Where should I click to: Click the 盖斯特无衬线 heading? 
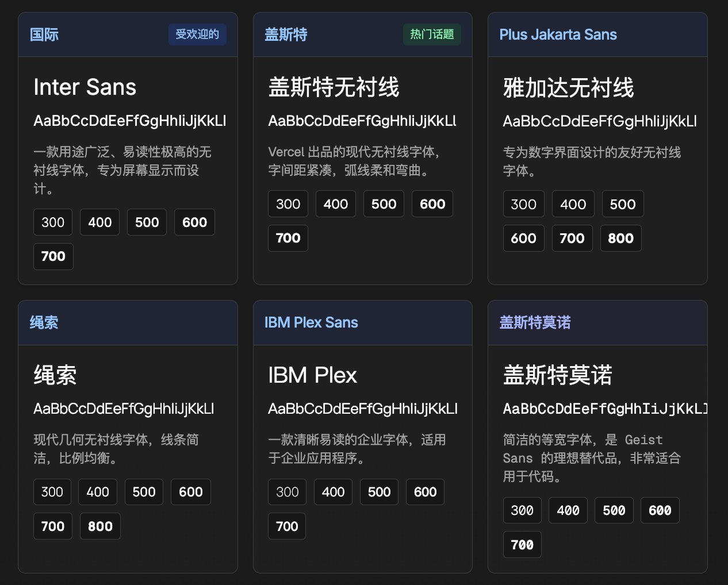334,87
